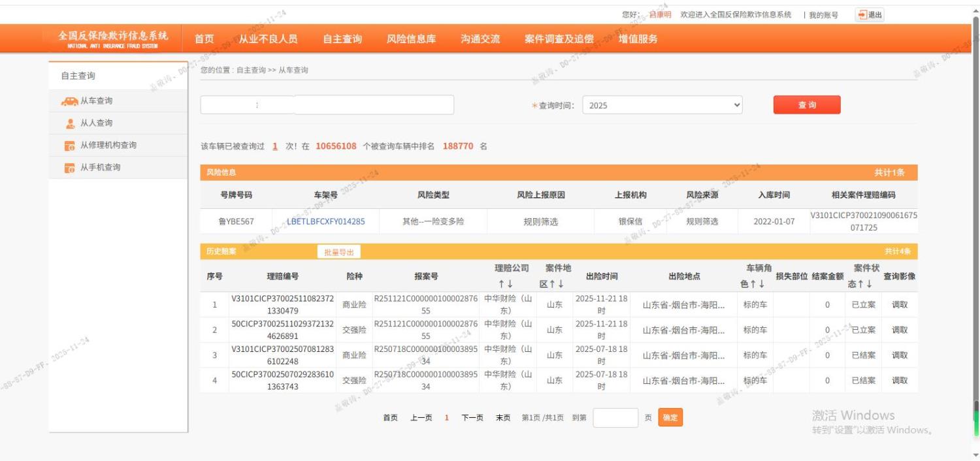
Task: Go to 从业不良人员 in navigation bar
Action: point(268,39)
